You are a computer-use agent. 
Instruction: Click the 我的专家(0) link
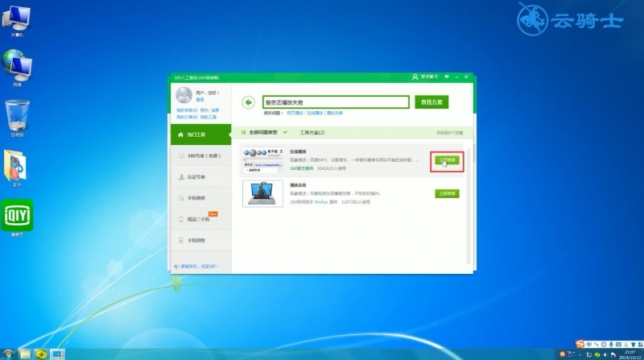tap(188, 110)
